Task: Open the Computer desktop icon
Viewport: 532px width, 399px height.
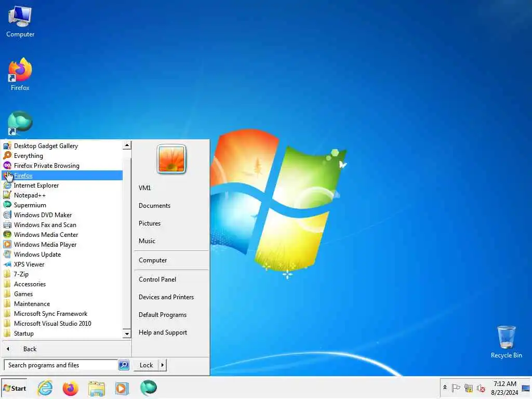Action: click(20, 22)
